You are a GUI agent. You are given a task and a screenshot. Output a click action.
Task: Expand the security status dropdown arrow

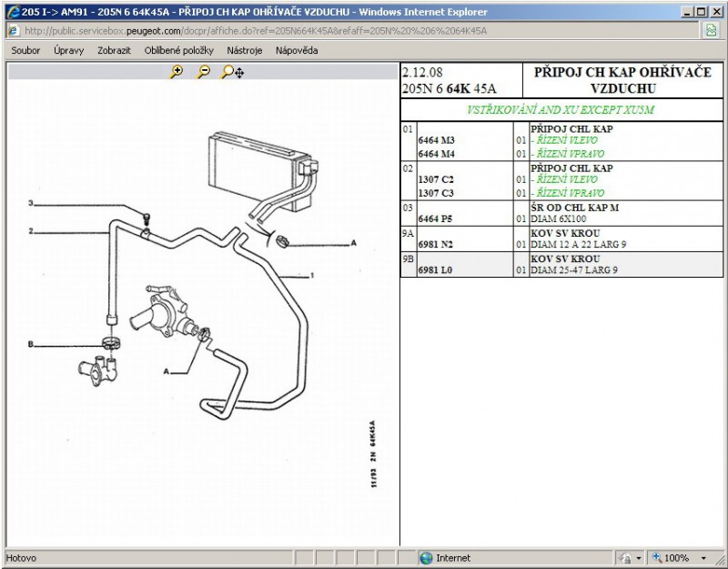639,558
